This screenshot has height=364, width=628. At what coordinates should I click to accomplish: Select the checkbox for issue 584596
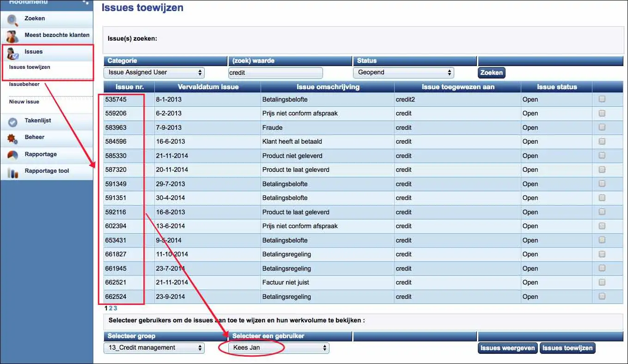click(x=602, y=141)
